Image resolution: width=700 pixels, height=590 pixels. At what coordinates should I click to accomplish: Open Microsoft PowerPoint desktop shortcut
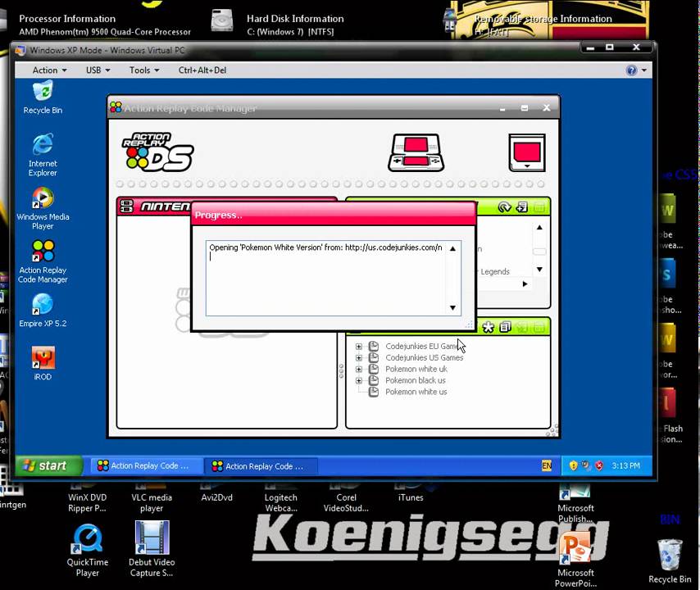pyautogui.click(x=575, y=560)
